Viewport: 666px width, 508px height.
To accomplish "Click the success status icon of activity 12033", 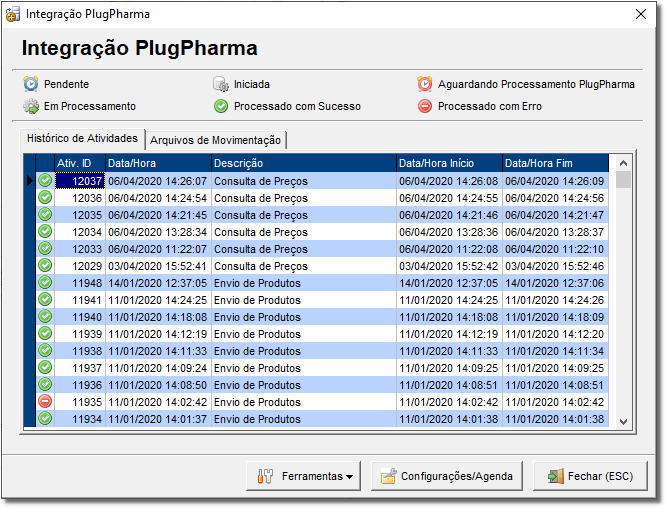I will pyautogui.click(x=45, y=248).
